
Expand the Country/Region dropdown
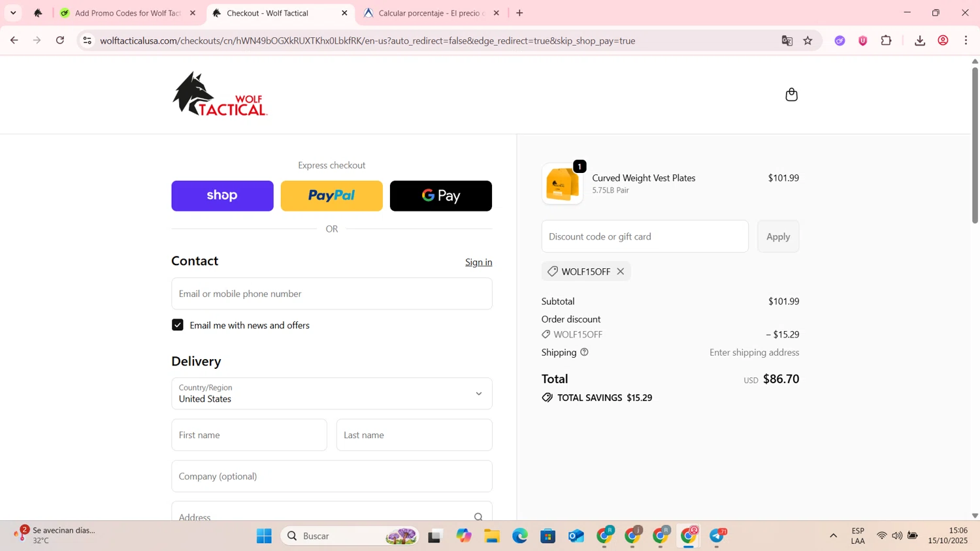coord(332,394)
